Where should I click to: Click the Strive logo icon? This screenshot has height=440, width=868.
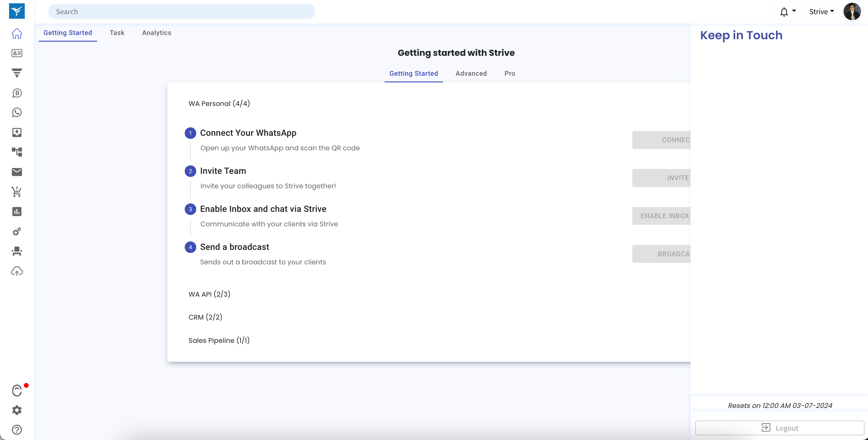click(17, 11)
